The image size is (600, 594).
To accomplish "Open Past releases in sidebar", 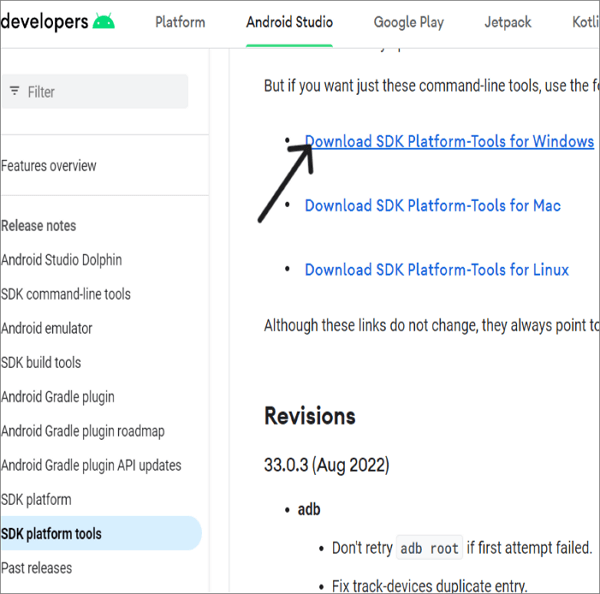I will [37, 568].
